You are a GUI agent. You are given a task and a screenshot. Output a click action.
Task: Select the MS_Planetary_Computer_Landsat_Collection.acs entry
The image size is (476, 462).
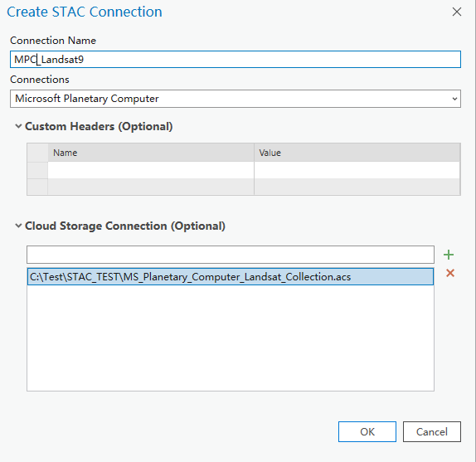[x=231, y=276]
